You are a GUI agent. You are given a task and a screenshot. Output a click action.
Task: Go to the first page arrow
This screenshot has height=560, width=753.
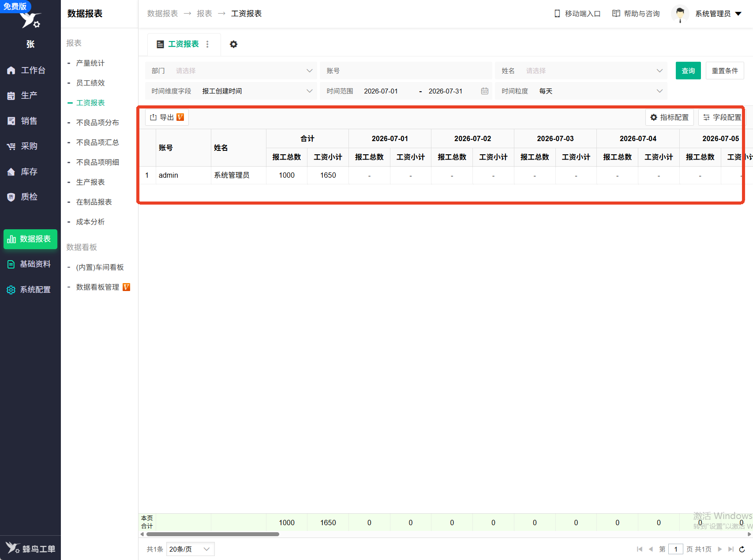(640, 549)
